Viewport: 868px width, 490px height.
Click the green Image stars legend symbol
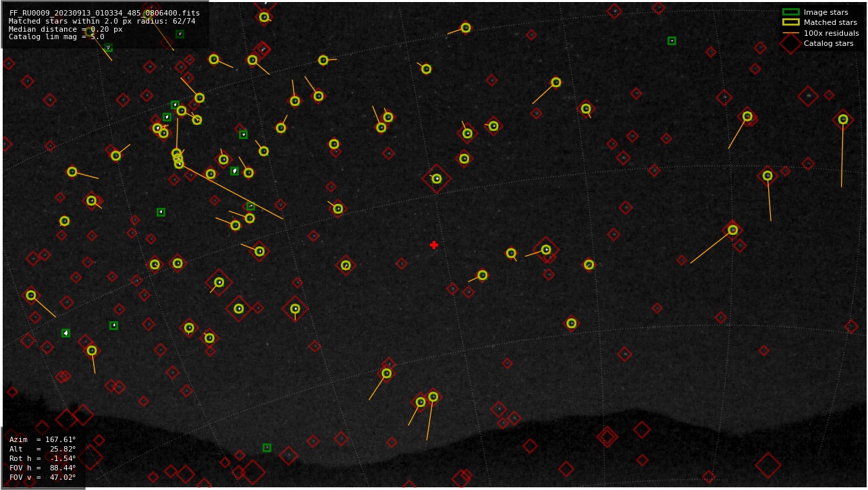pos(790,12)
